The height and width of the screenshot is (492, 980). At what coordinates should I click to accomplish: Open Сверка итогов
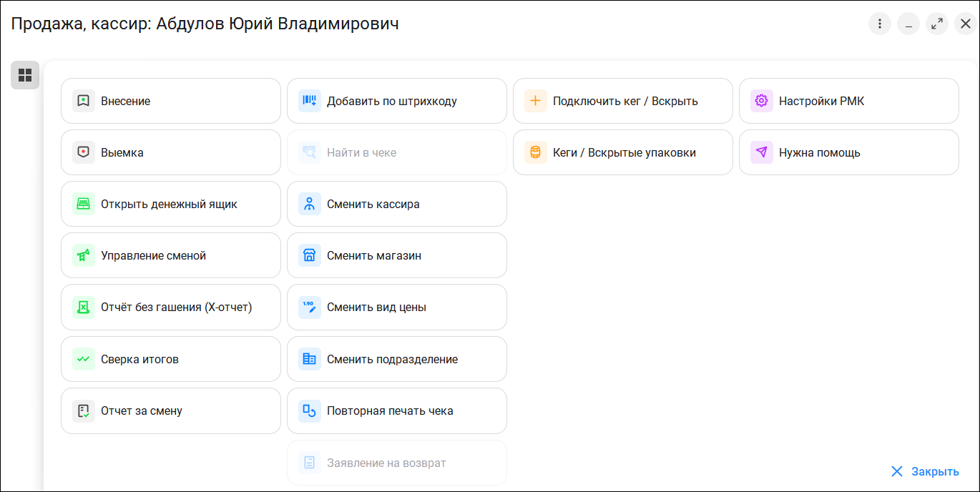(x=170, y=359)
